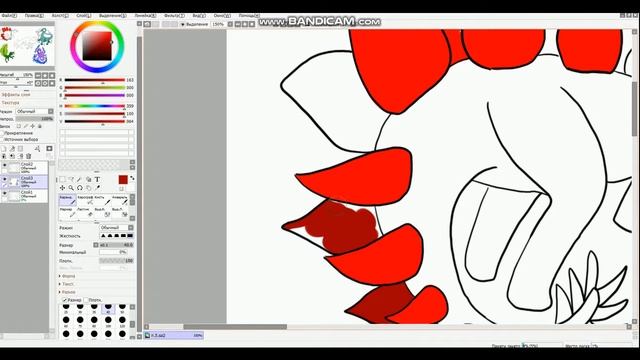This screenshot has width=640, height=360.
Task: Choose the Маркер marker tool
Action: coord(67,212)
